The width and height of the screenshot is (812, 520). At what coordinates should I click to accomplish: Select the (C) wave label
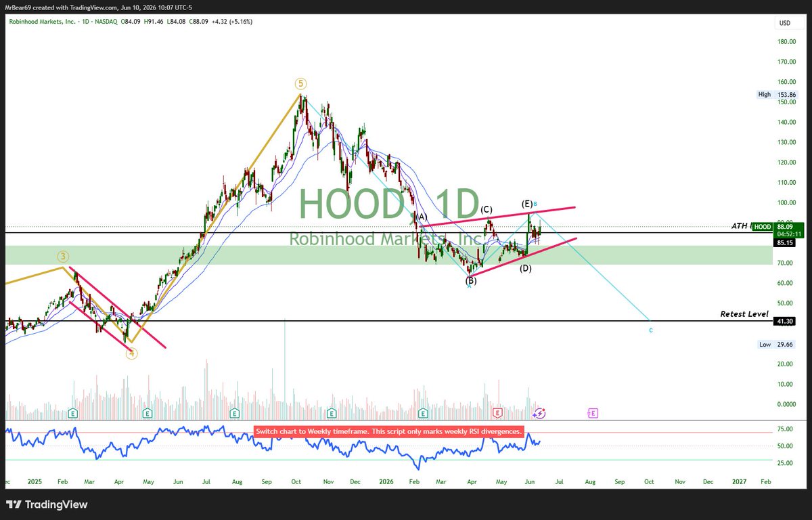(x=487, y=209)
